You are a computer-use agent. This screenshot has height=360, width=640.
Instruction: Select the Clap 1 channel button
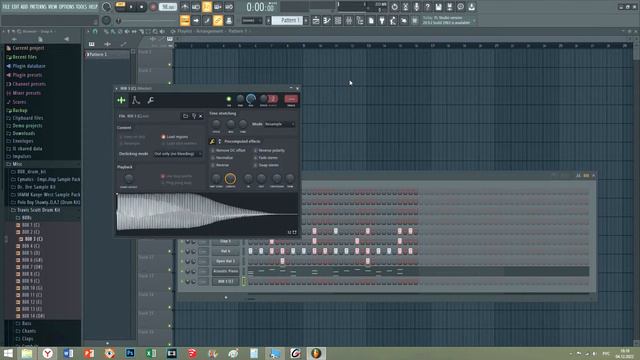tap(225, 242)
